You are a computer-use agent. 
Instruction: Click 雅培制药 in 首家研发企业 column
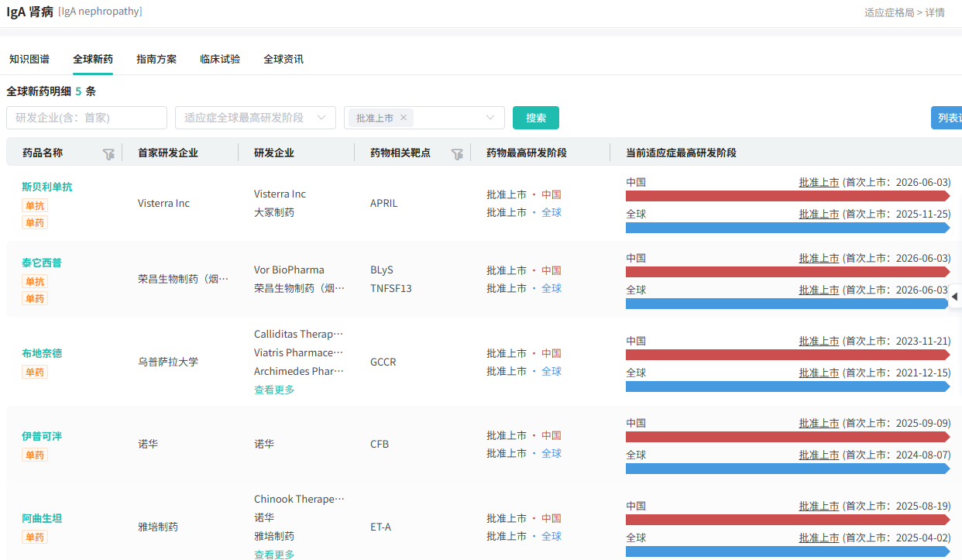click(158, 527)
